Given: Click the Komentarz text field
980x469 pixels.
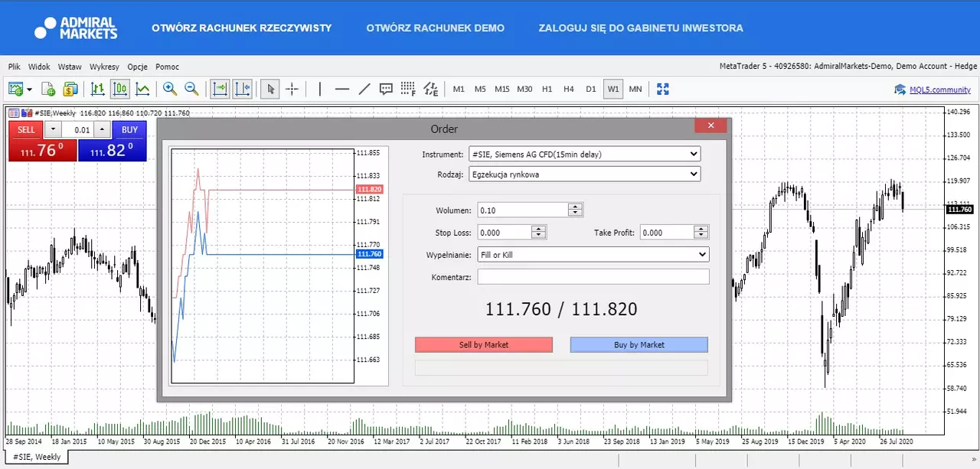Looking at the screenshot, I should click(x=593, y=276).
